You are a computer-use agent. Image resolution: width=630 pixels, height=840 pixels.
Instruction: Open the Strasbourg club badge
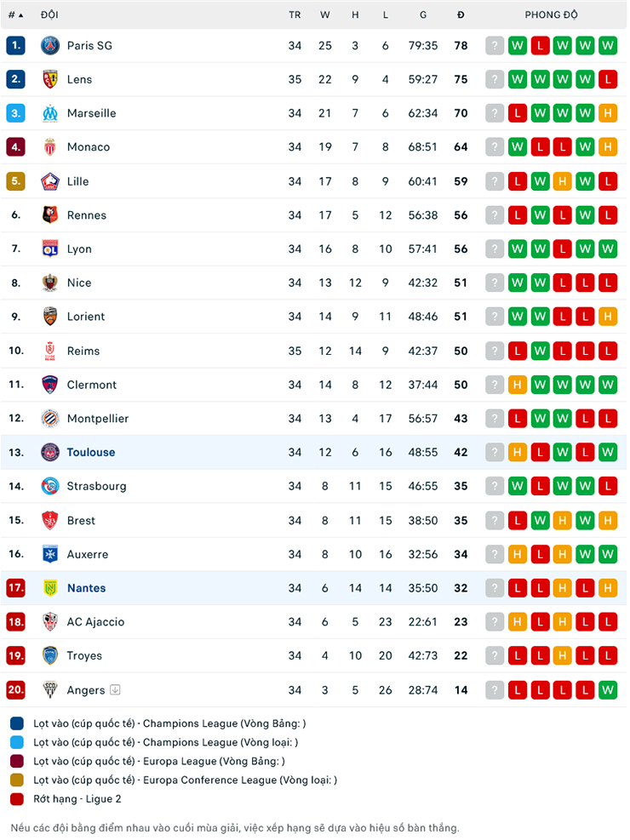(50, 486)
